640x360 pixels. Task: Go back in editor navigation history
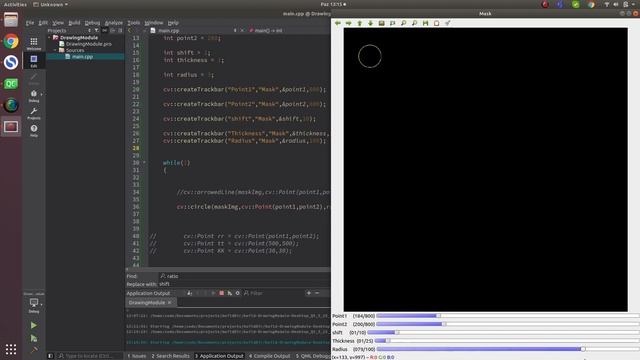click(129, 31)
